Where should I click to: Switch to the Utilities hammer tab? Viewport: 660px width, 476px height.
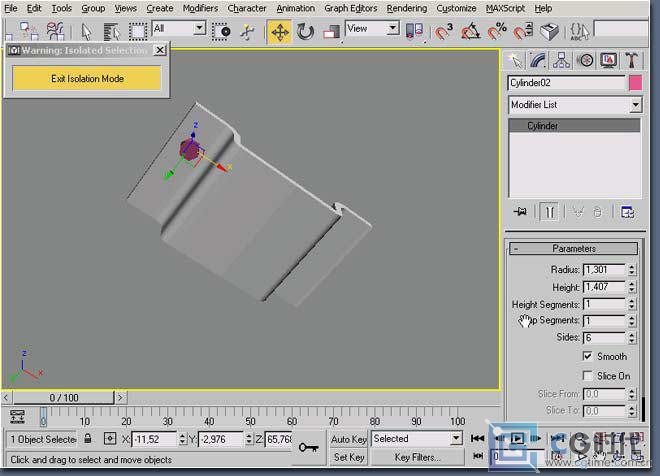pyautogui.click(x=631, y=61)
